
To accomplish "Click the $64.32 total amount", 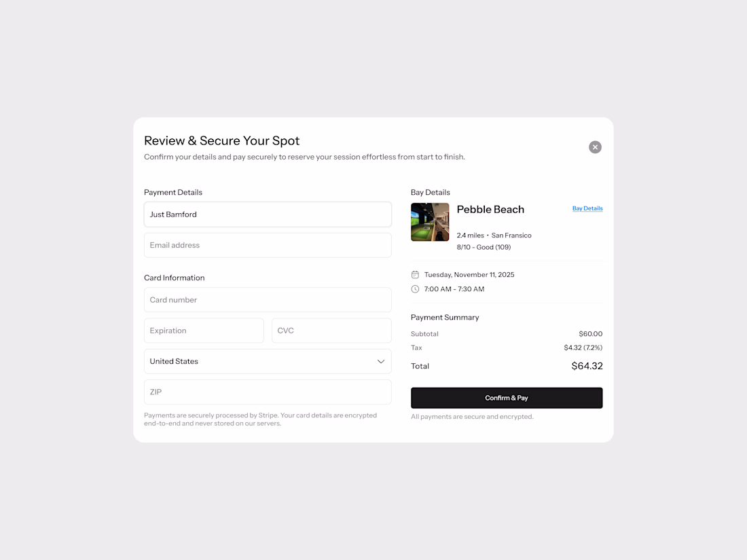I will (x=587, y=366).
